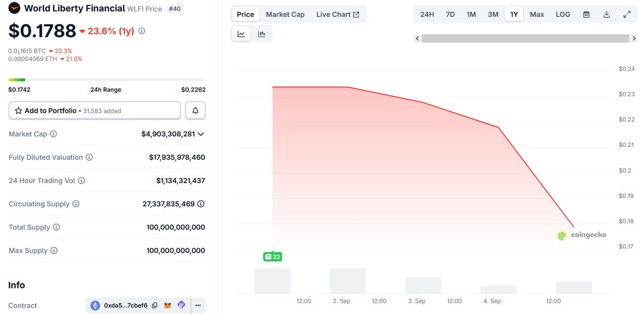Image resolution: width=644 pixels, height=315 pixels.
Task: Select the 24H time range
Action: [x=427, y=14]
